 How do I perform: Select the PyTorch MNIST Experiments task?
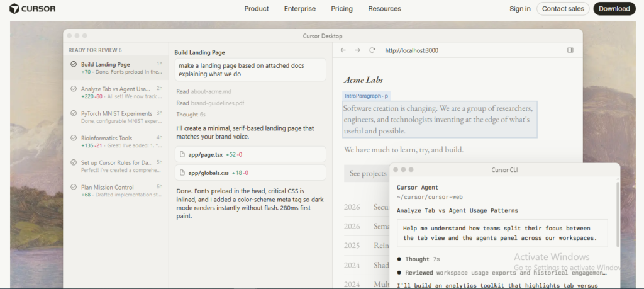coord(116,117)
